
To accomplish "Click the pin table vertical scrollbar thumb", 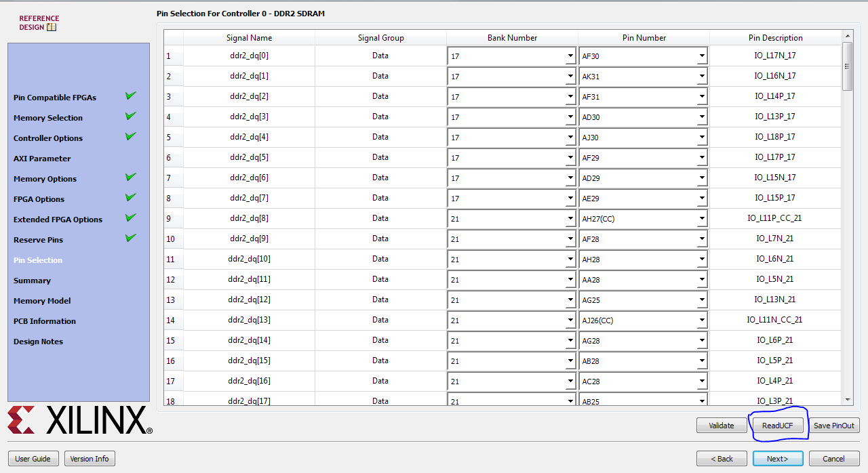I will point(848,66).
